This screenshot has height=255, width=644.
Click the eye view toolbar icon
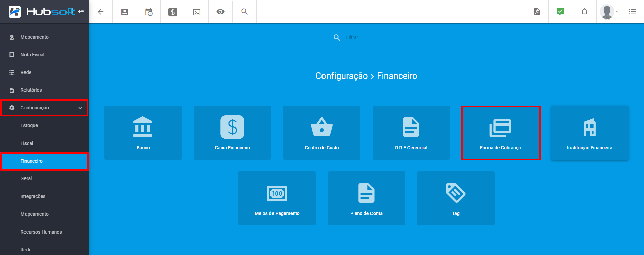[x=220, y=12]
